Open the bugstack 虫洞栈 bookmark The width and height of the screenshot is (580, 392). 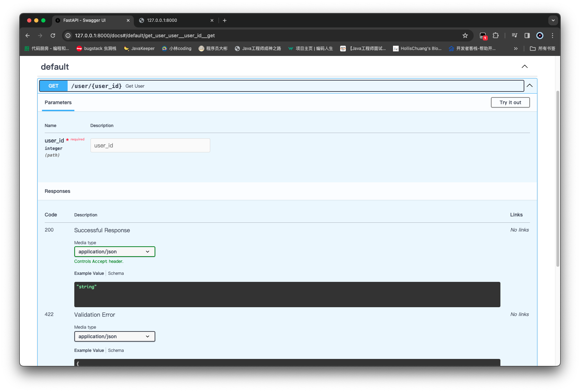click(x=96, y=49)
